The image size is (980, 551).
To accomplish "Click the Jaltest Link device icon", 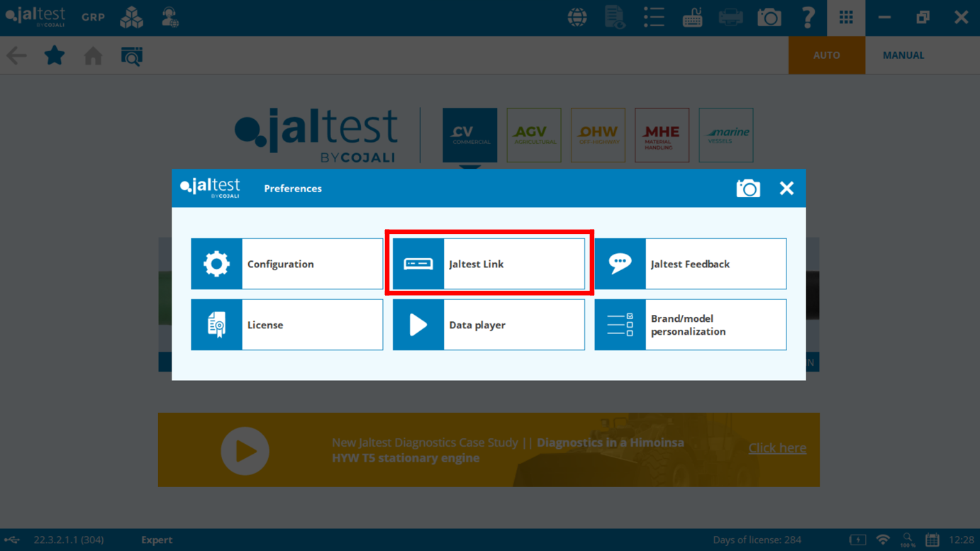I will [418, 264].
